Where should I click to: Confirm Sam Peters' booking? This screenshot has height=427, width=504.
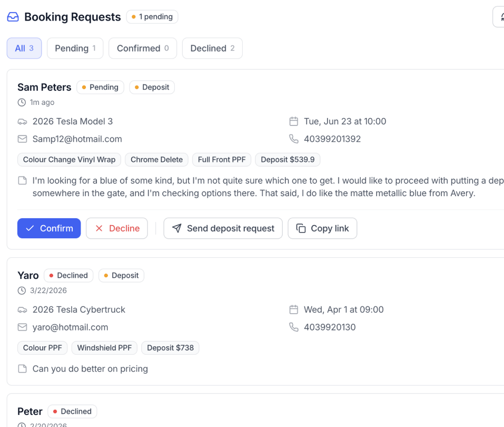click(x=49, y=228)
